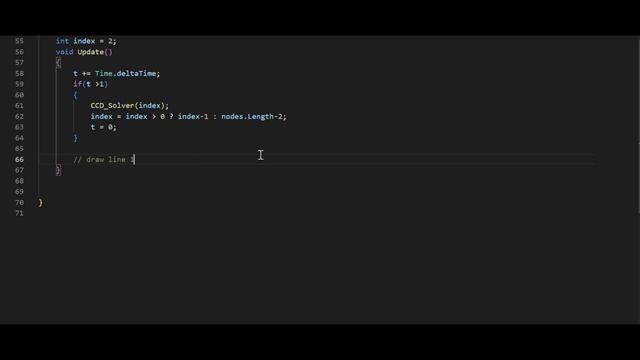Click line number 61 in the gutter
Screen dimensions: 640x360
[x=19, y=106]
